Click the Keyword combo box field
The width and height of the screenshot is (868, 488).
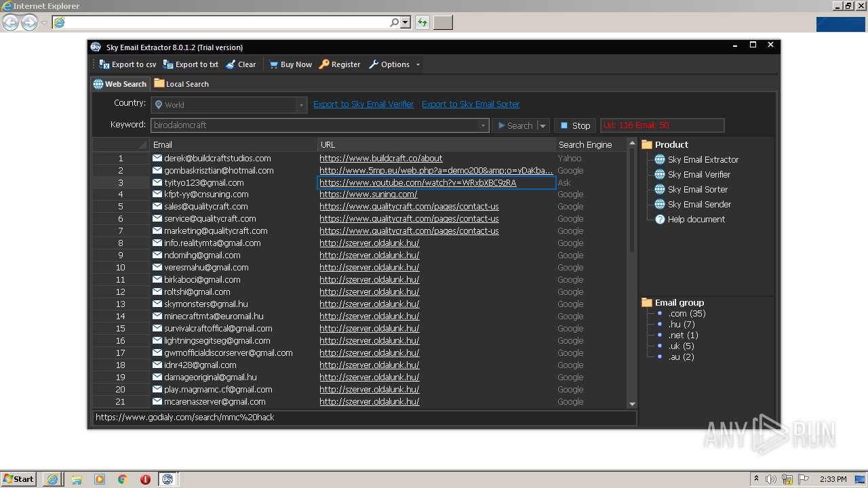[x=319, y=125]
